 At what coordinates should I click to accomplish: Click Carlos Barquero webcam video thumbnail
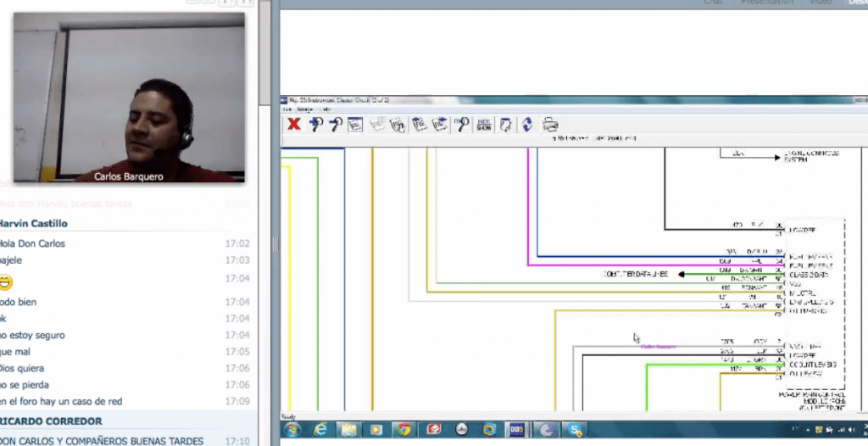click(x=129, y=97)
